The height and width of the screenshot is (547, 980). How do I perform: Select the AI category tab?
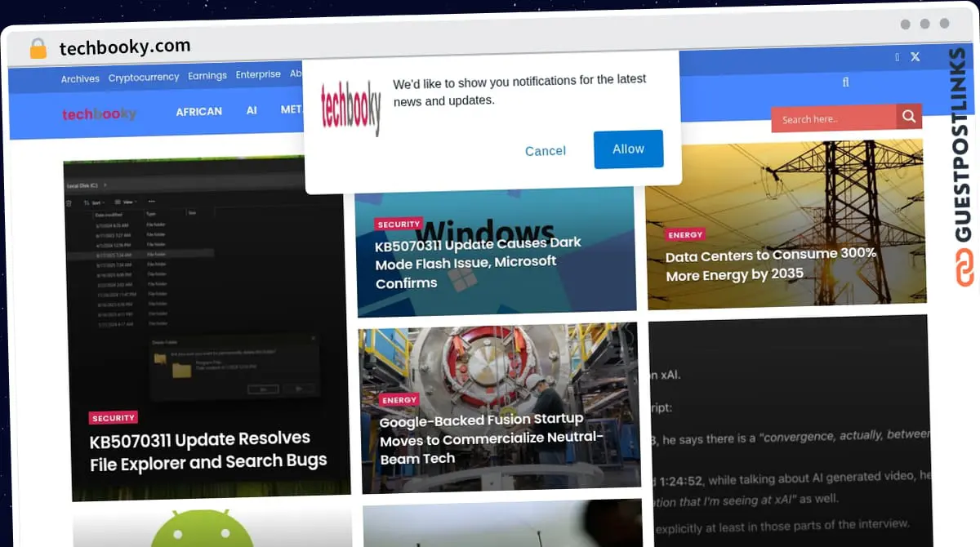pyautogui.click(x=251, y=110)
